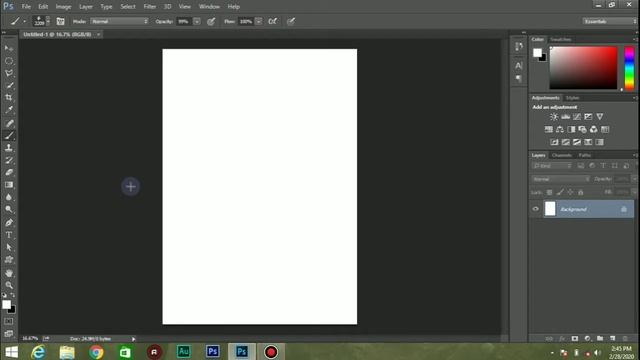Select the History Brush tool

pos(9,160)
